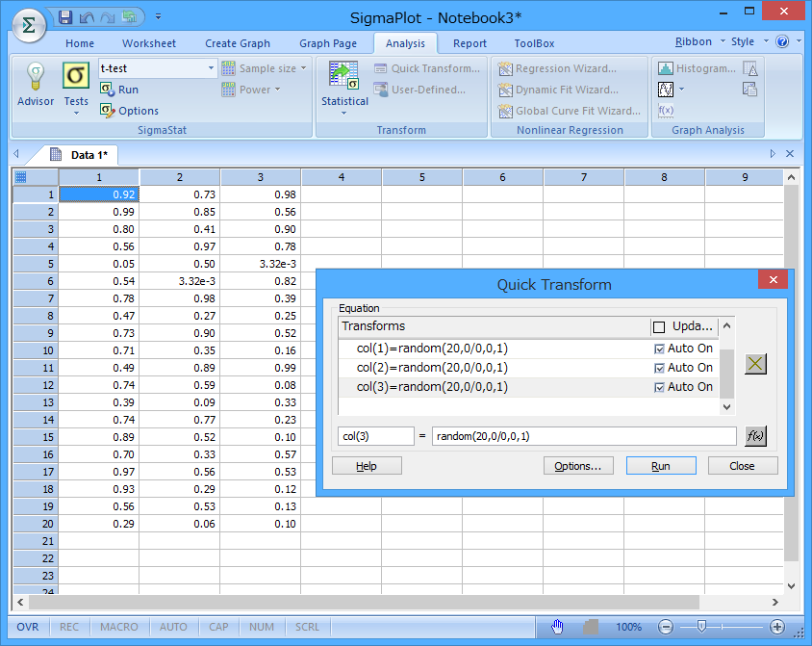Launch the Regression Wizard
Image resolution: width=812 pixels, height=646 pixels.
pos(557,68)
